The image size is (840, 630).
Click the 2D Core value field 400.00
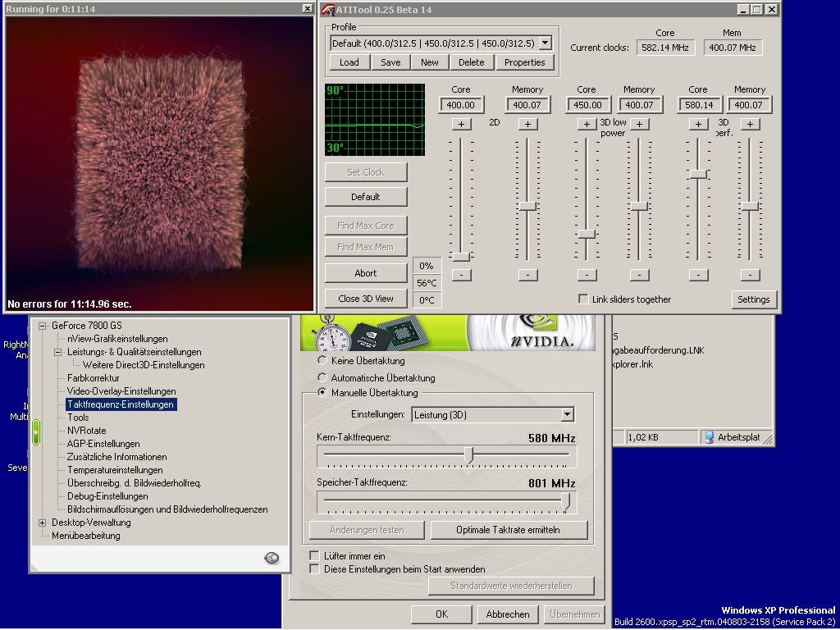pyautogui.click(x=461, y=105)
